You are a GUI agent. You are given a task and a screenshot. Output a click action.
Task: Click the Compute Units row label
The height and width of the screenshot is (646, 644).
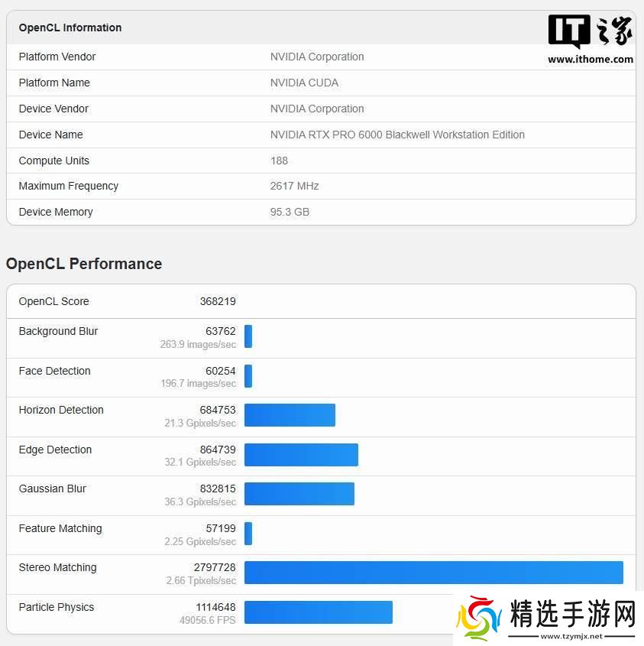click(x=54, y=161)
